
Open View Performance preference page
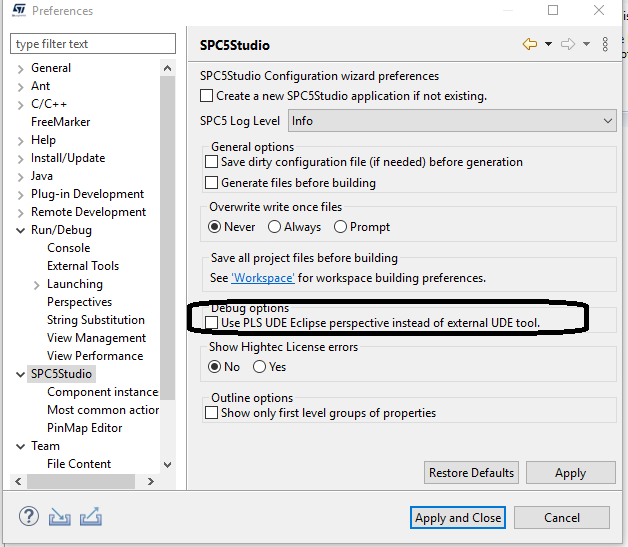tap(95, 356)
